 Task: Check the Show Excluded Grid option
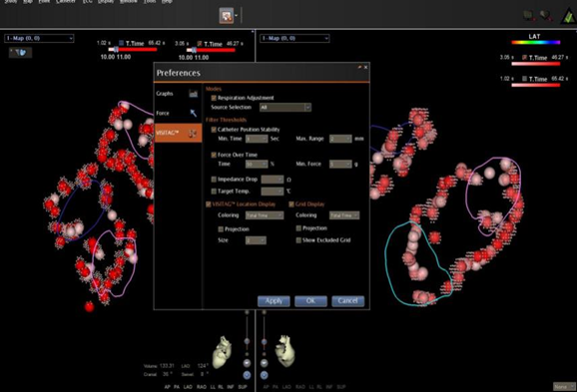tap(298, 240)
